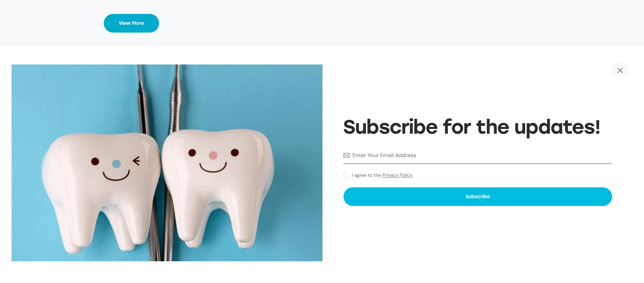Open the Privacy Policy link
Image resolution: width=644 pixels, height=283 pixels.
pos(397,175)
